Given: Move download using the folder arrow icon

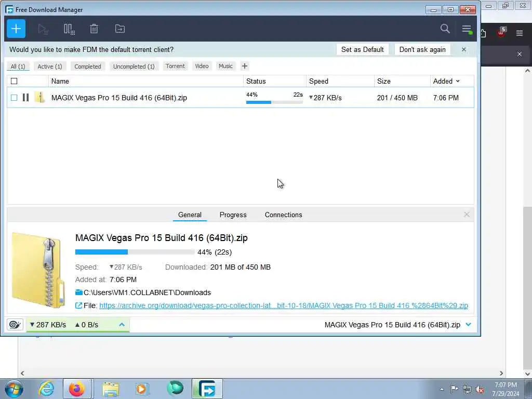Looking at the screenshot, I should point(120,29).
